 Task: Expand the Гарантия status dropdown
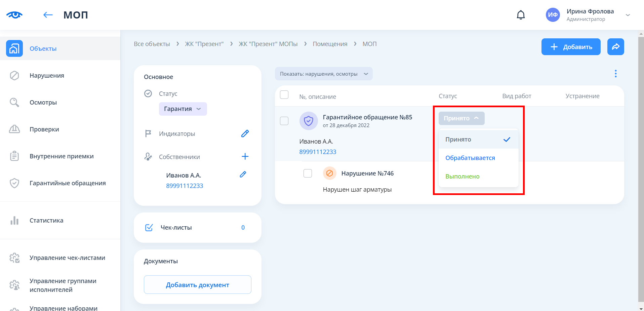(183, 109)
